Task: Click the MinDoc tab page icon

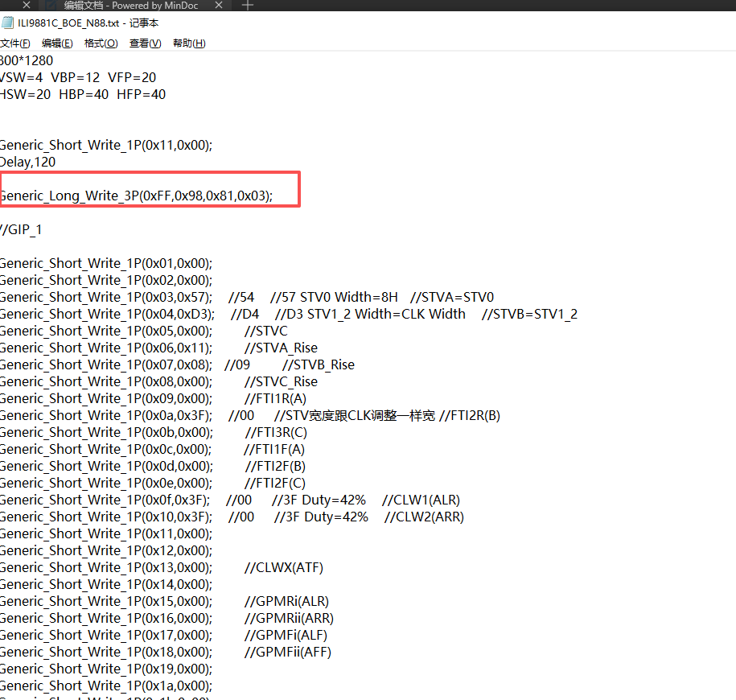Action: pyautogui.click(x=52, y=6)
